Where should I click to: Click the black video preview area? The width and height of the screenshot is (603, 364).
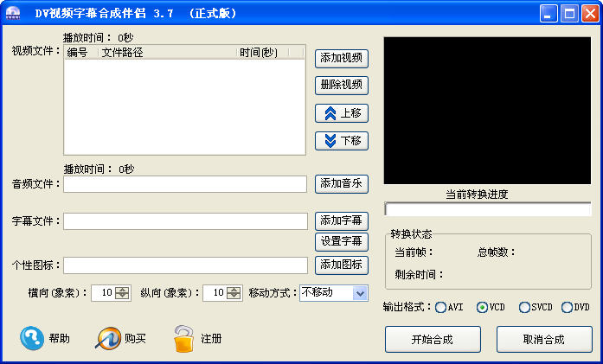[x=487, y=111]
